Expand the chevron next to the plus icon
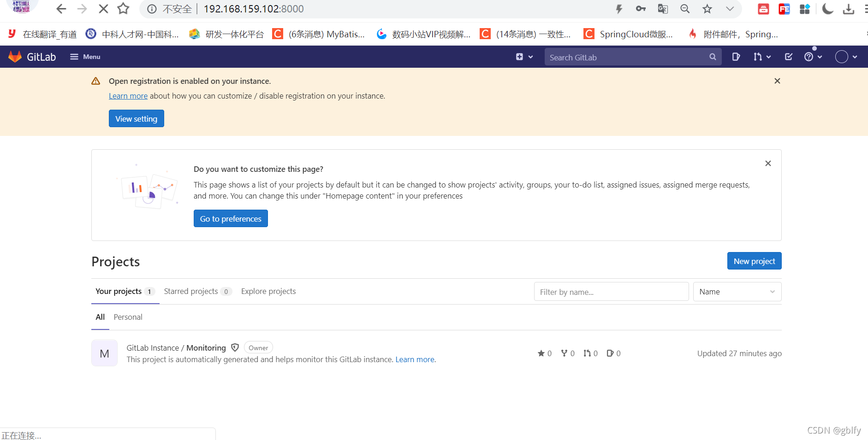 coord(531,56)
